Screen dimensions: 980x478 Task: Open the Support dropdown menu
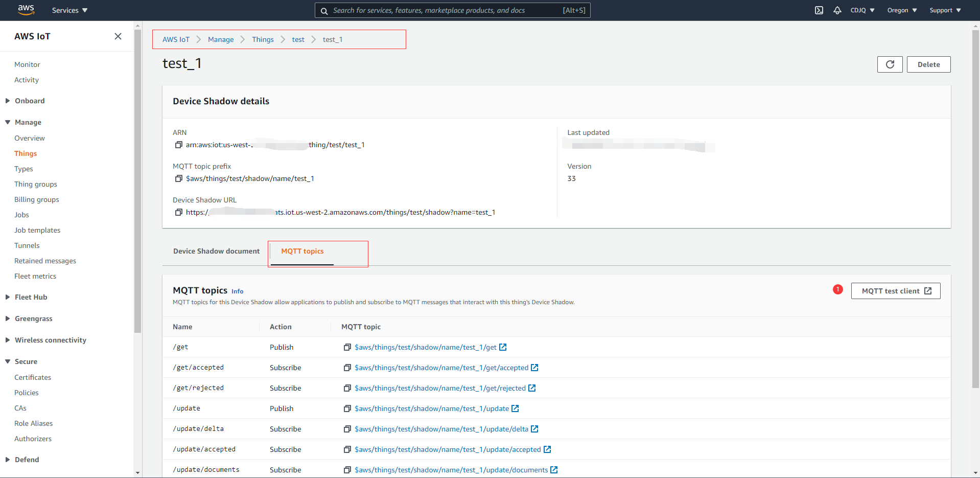(945, 10)
